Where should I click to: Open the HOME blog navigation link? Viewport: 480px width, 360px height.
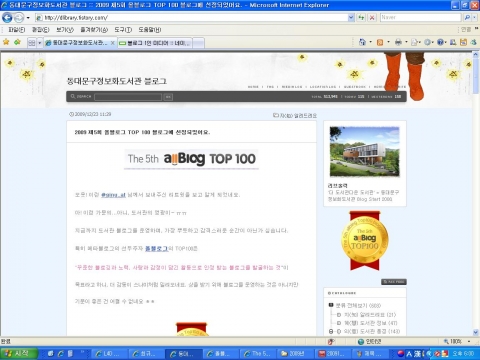pyautogui.click(x=253, y=87)
